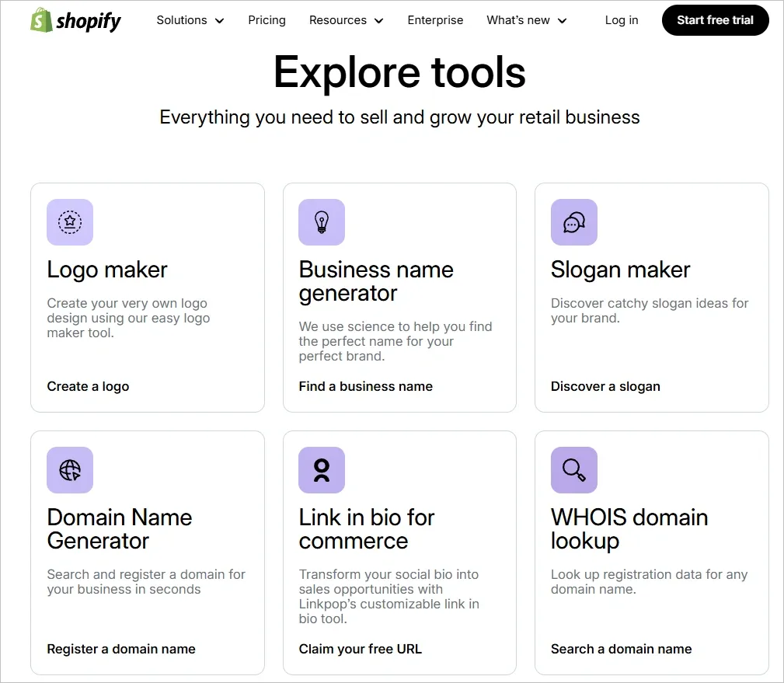Select Find a business name
Viewport: 784px width, 683px height.
coord(366,386)
